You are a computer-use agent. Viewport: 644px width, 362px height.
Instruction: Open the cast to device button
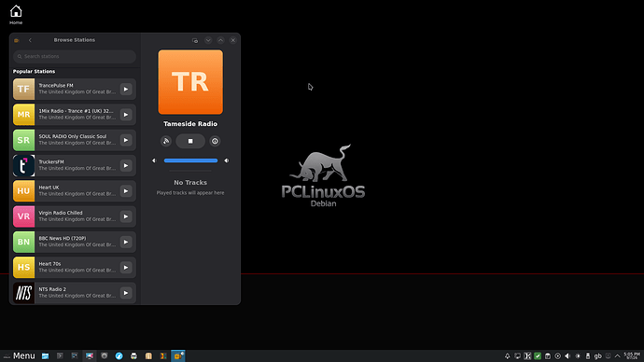tap(166, 141)
